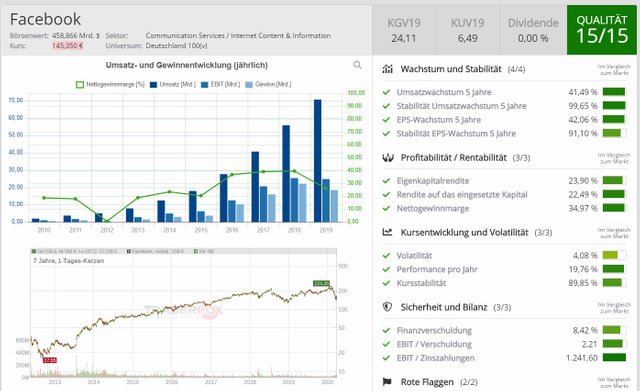This screenshot has height=391, width=640.
Task: Click the Kursentwicklung und Volatilität line-chart icon
Action: coord(387,232)
